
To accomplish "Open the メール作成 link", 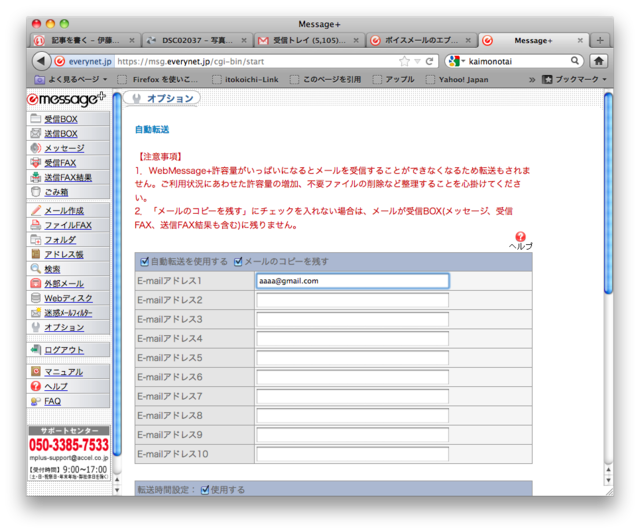I will coord(64,211).
